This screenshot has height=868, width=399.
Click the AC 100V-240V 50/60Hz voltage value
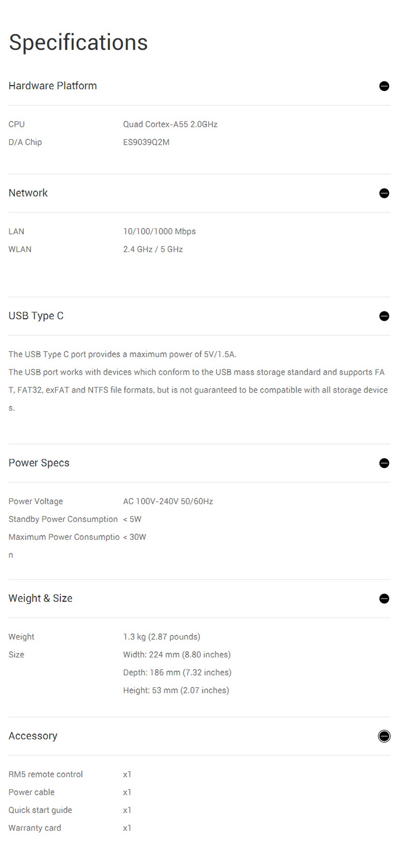[x=168, y=501]
